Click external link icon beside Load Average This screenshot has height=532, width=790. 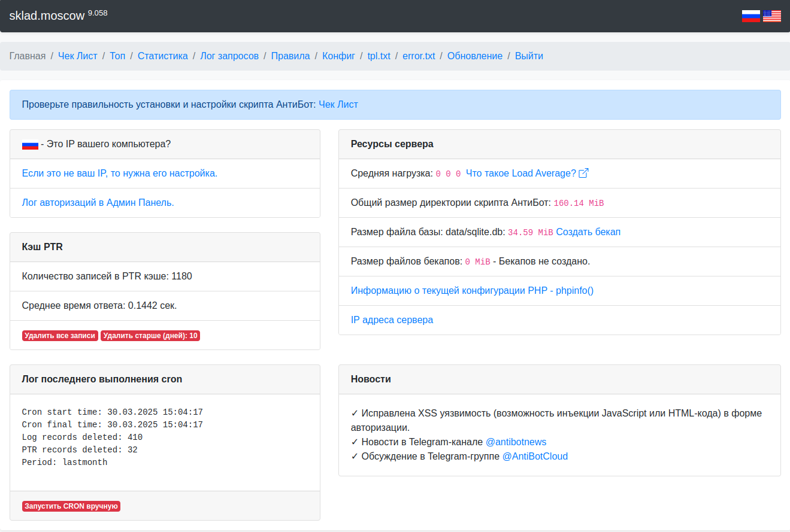583,174
